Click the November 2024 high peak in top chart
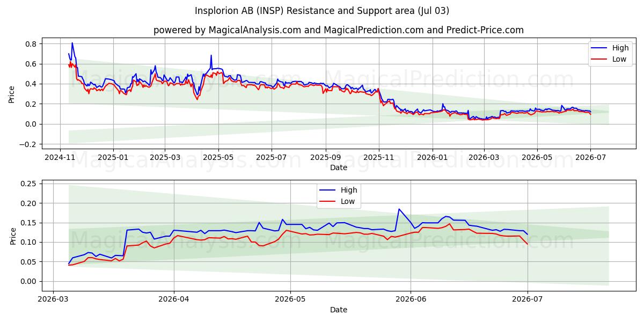Screen dimensions: 644x322 tap(72, 43)
